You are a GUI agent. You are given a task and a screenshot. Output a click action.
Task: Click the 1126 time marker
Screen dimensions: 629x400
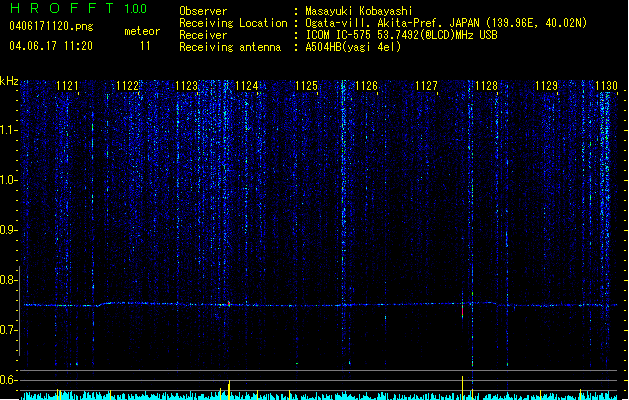coord(367,86)
